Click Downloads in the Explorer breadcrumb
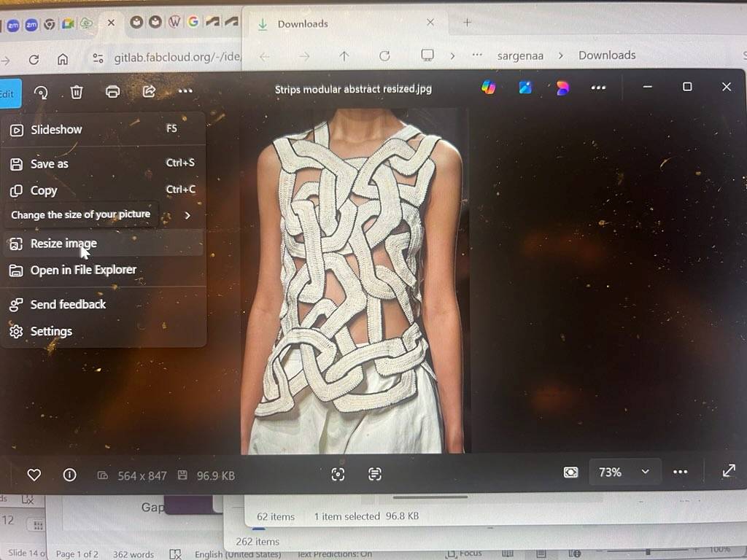 (x=606, y=55)
